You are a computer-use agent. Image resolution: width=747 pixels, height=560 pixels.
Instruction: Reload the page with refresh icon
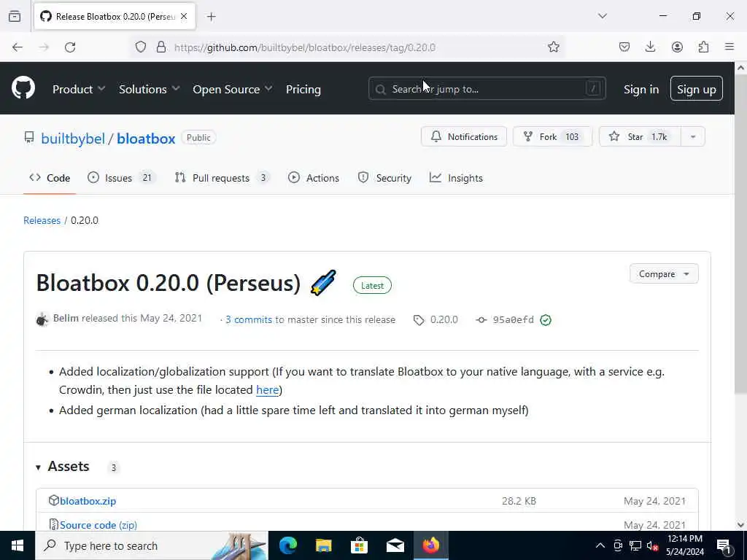click(70, 47)
